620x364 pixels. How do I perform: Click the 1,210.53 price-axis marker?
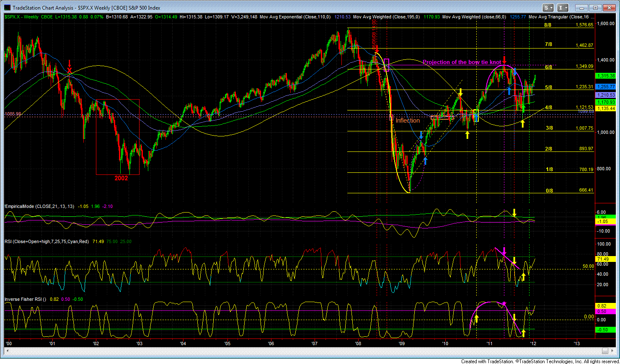(605, 95)
